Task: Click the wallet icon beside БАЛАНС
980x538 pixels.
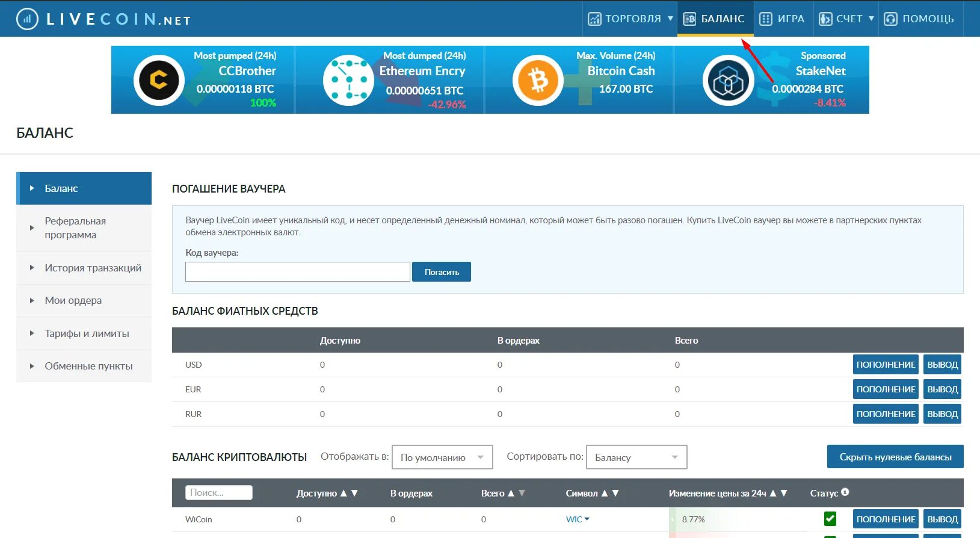Action: tap(689, 19)
